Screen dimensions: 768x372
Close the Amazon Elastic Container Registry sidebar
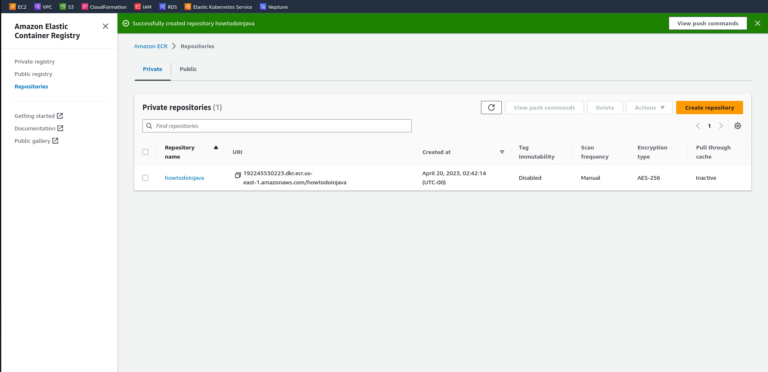105,26
